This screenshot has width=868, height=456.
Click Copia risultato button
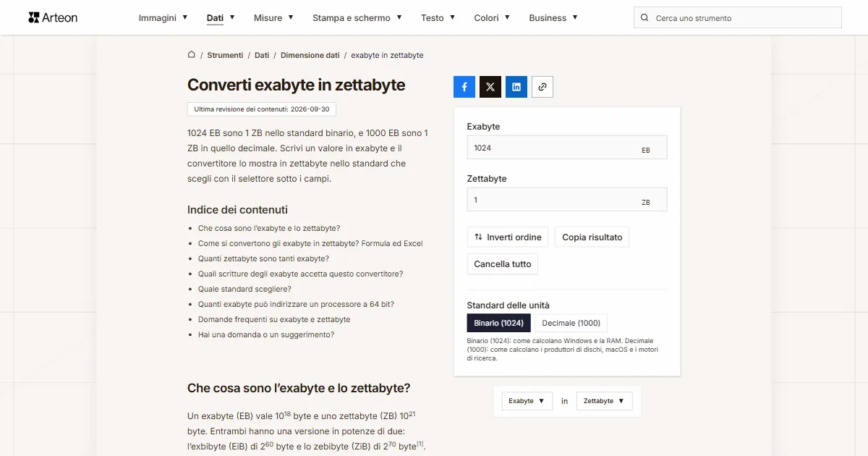pos(592,237)
